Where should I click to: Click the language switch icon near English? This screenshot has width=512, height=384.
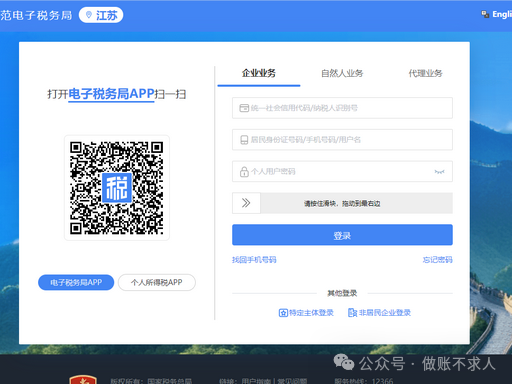coord(485,14)
